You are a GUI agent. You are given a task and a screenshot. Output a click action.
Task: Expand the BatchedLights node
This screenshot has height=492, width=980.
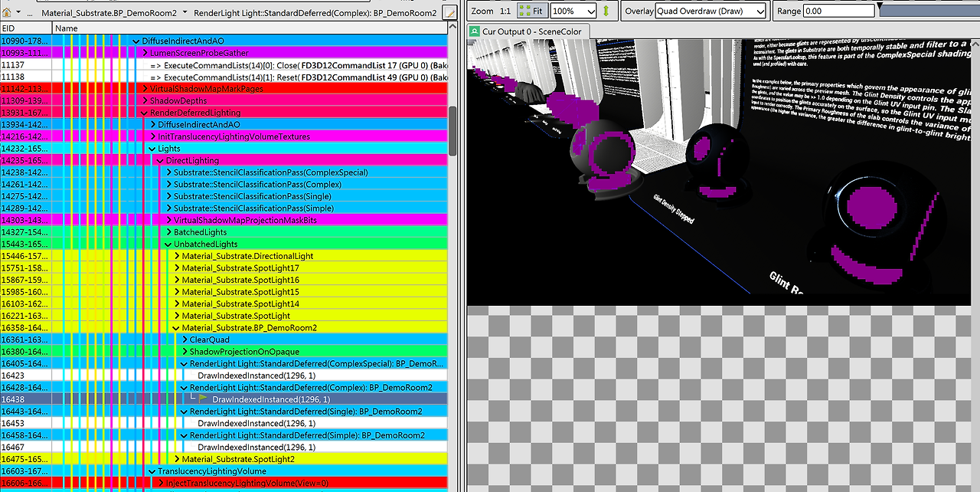click(x=168, y=232)
